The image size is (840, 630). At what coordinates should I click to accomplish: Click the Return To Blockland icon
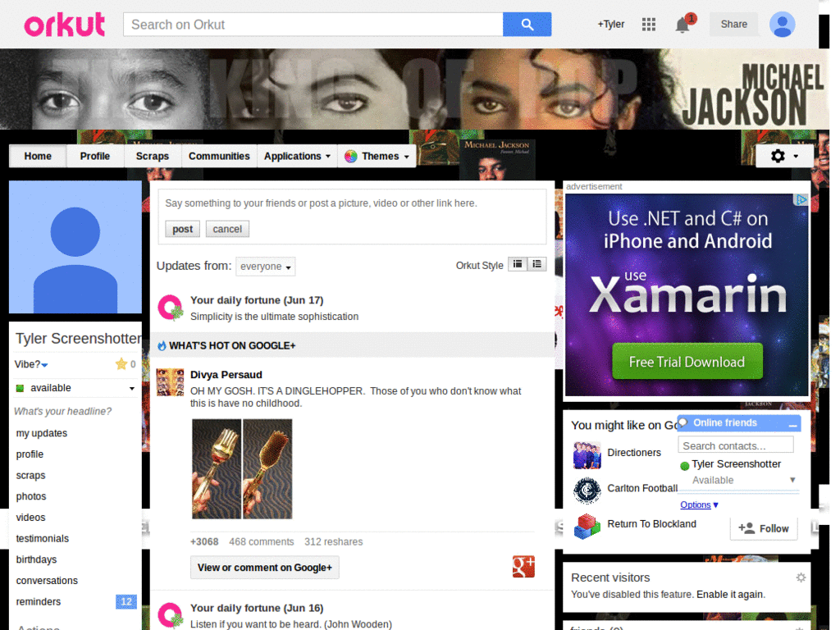coord(587,526)
